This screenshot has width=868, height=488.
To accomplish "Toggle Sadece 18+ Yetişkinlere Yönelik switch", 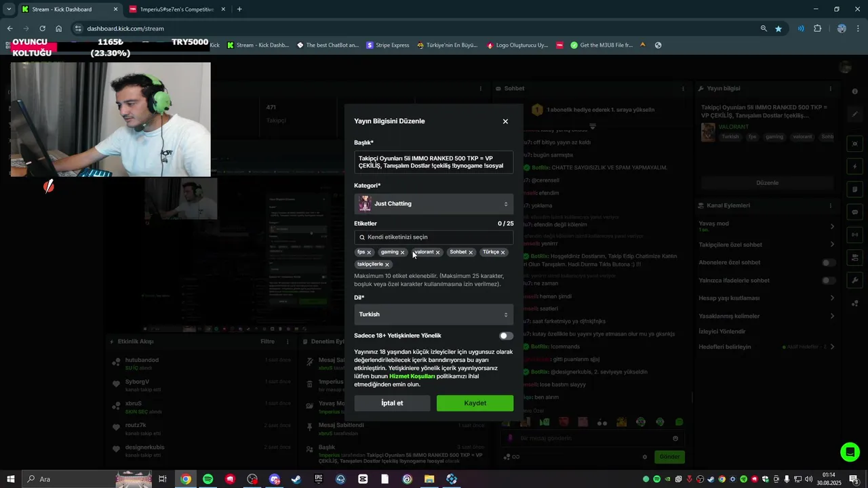I will (506, 335).
